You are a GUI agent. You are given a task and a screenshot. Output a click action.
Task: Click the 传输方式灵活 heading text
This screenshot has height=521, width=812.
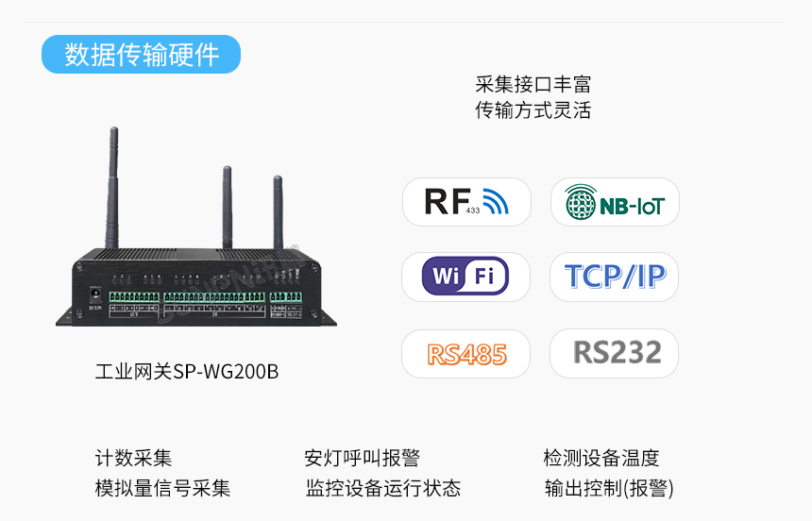(533, 110)
